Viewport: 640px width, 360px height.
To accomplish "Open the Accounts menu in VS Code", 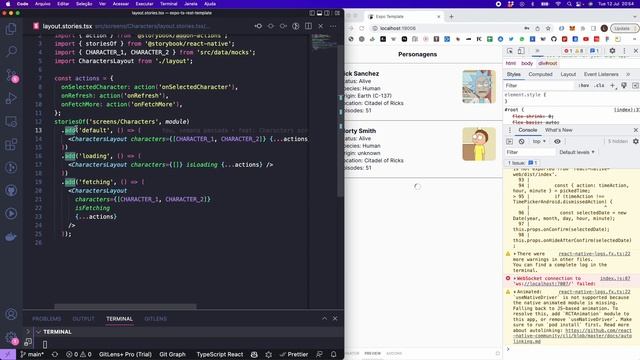I will (x=11, y=315).
